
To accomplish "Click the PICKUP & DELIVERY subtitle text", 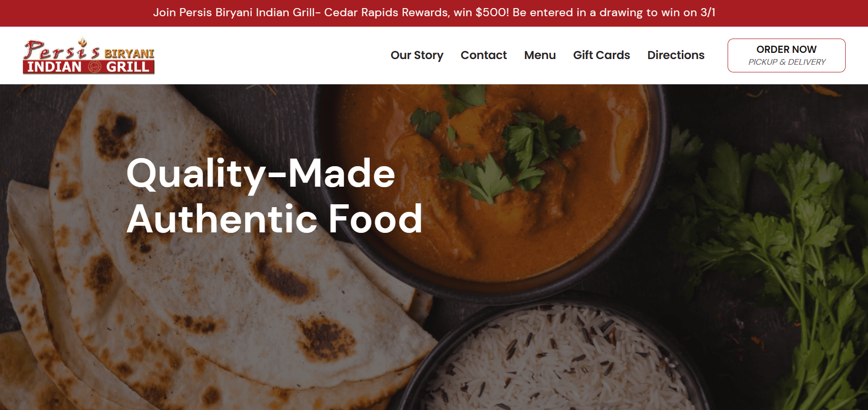I will 787,62.
